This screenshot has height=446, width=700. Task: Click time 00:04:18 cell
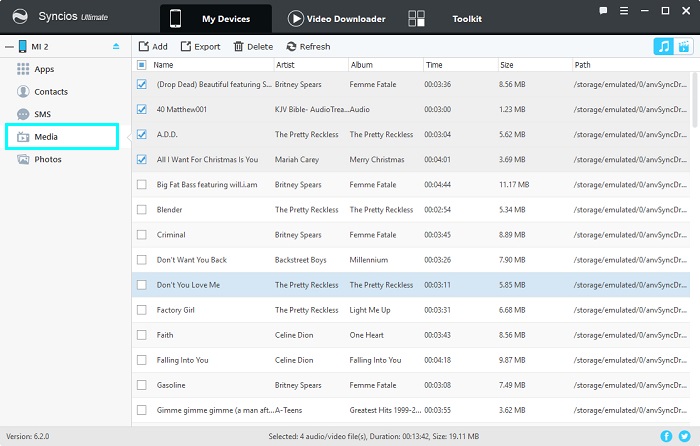coord(438,360)
